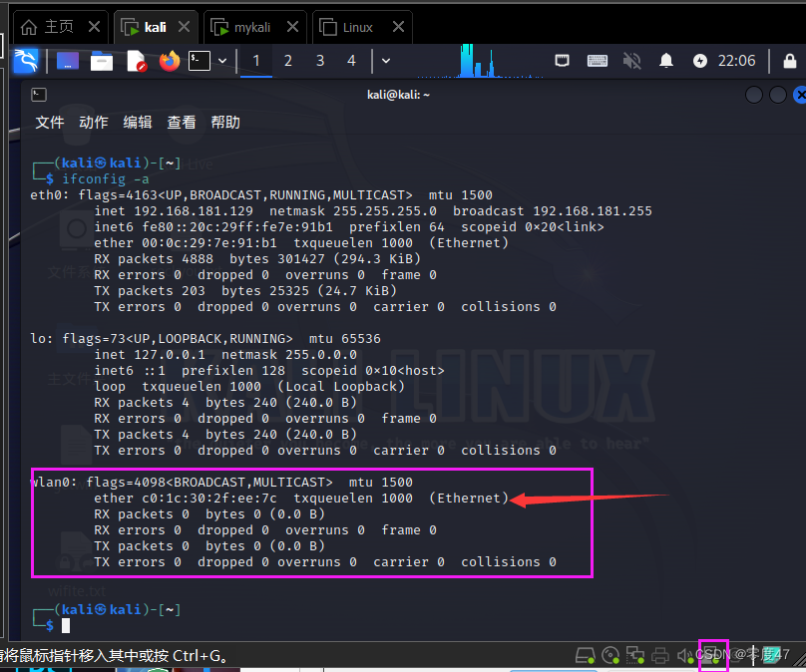The image size is (806, 672).
Task: Click the wlan0 MAC c0:1c:30:2f:ee:7c
Action: coord(209,499)
